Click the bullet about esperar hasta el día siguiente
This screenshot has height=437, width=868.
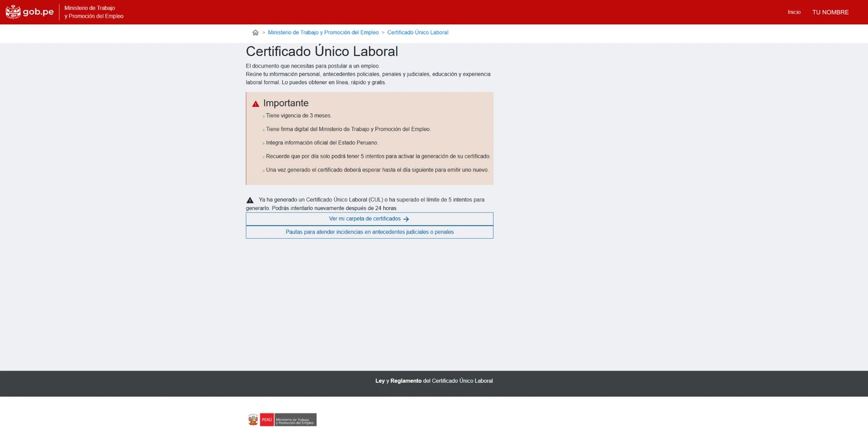[x=378, y=170]
